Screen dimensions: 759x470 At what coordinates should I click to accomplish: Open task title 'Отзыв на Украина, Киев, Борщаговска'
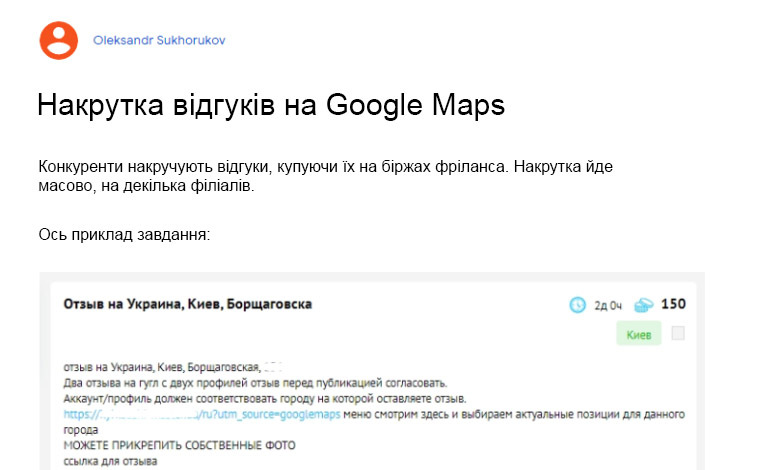tap(187, 303)
